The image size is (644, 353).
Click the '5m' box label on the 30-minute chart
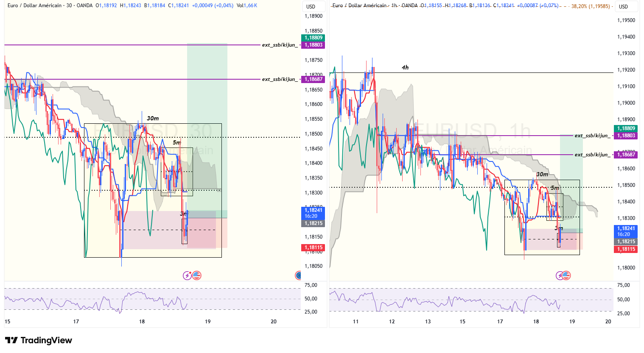[176, 143]
